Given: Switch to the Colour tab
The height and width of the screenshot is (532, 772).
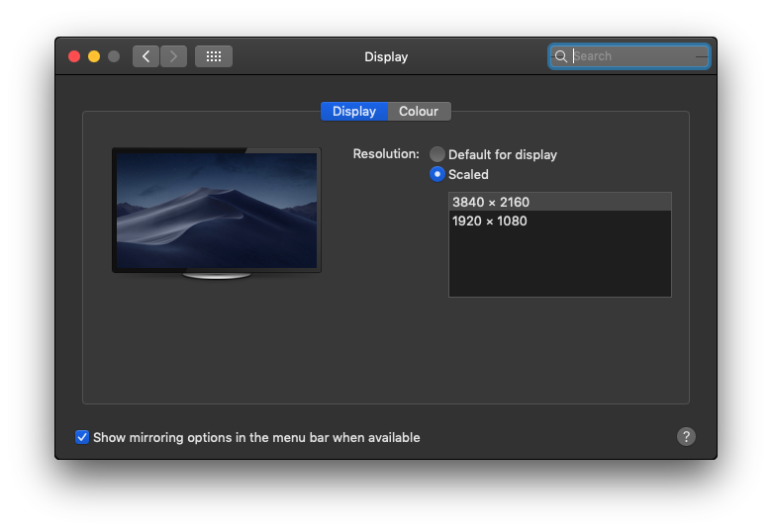Looking at the screenshot, I should (x=419, y=112).
